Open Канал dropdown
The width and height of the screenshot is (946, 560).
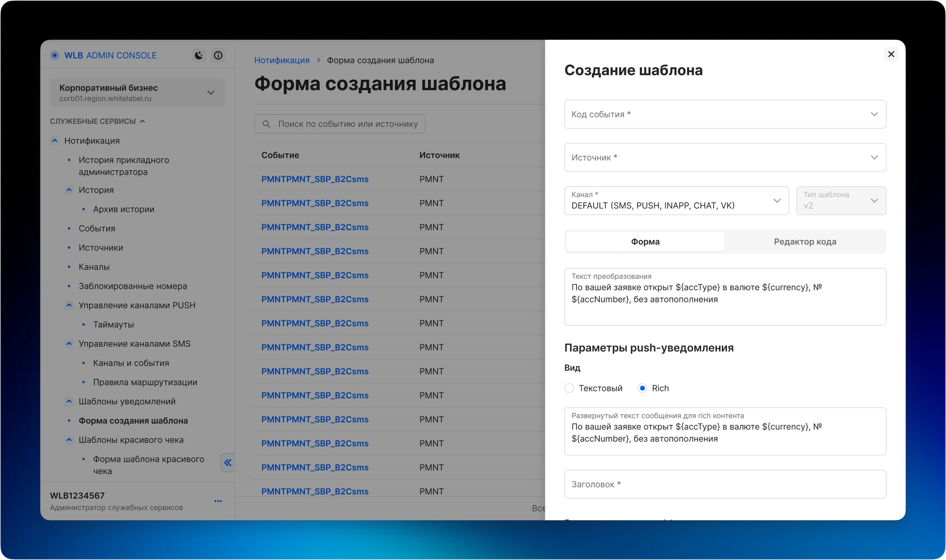676,200
